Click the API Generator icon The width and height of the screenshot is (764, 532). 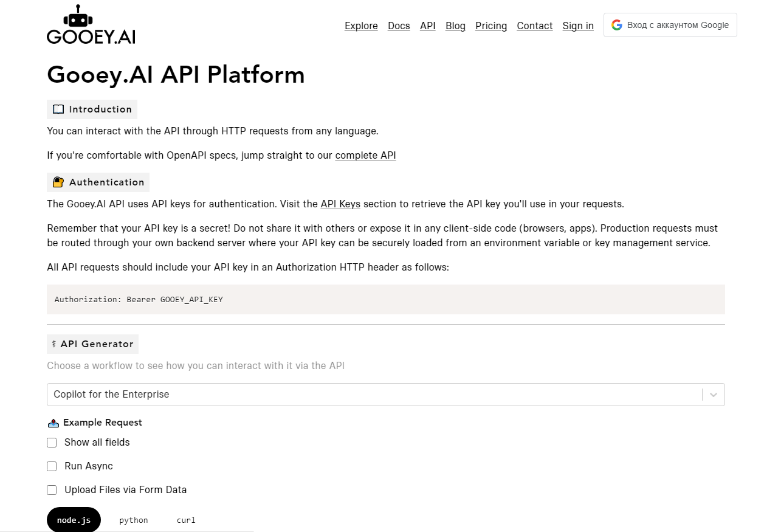click(x=54, y=344)
